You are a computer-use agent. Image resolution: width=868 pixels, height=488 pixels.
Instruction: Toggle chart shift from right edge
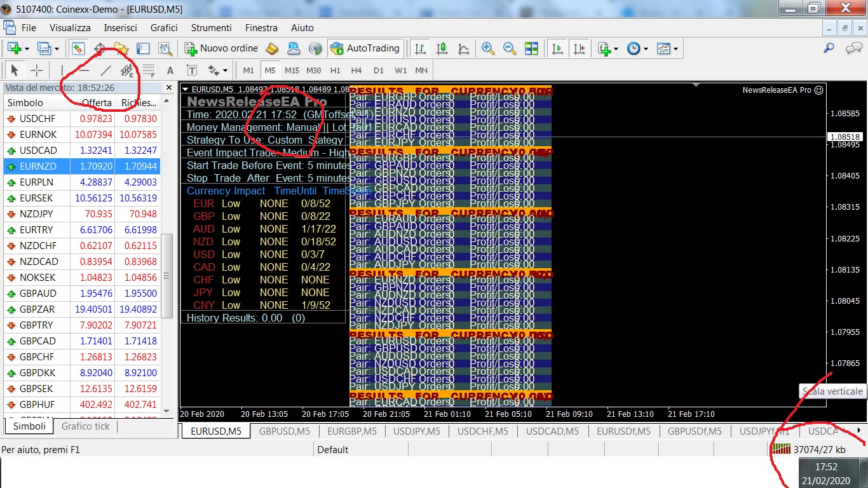(x=579, y=48)
